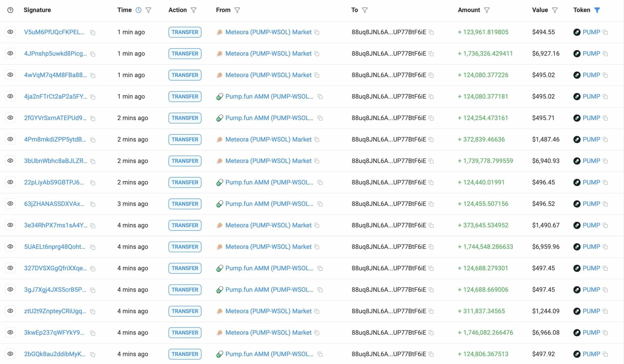
Task: Toggle eye icon for 4wVqM7q4M8FBa88 row
Action: coord(10,75)
